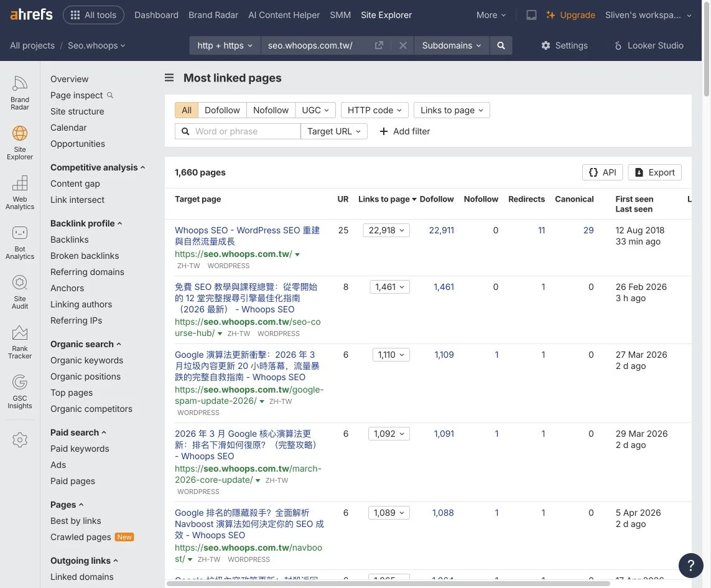This screenshot has width=711, height=588.
Task: Collapse the Competitive analysis section
Action: [x=98, y=167]
